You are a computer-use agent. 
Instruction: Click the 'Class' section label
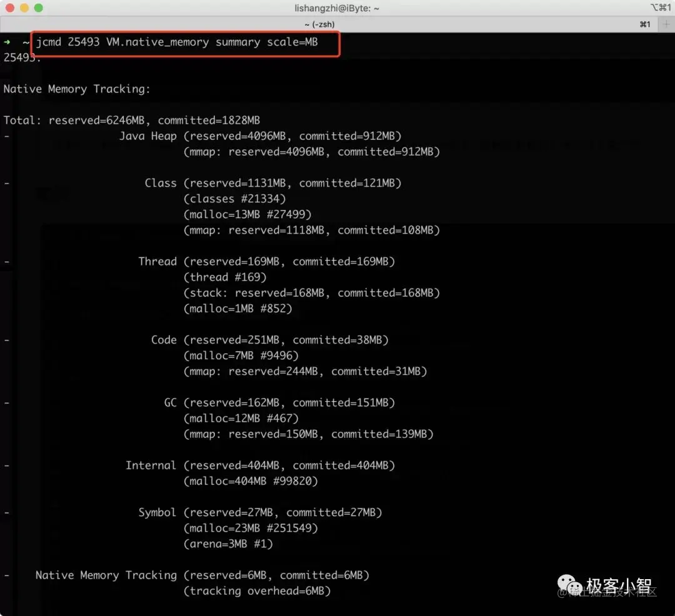point(161,183)
